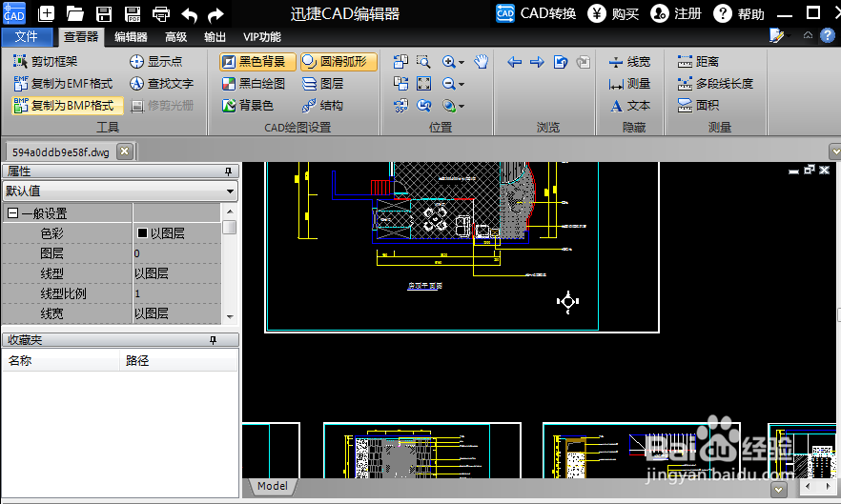This screenshot has width=841, height=504.
Task: Click the first multi-window position icon
Action: (400, 62)
